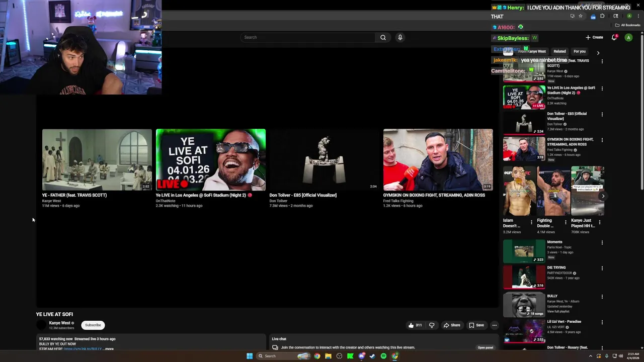
Task: Open Spotify from the taskbar
Action: pos(383,356)
